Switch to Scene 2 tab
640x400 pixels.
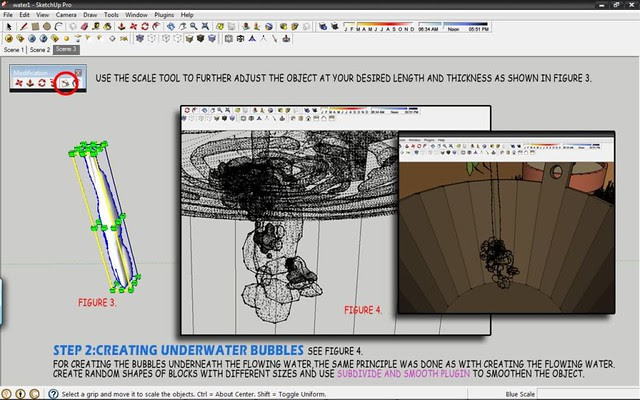(40, 49)
